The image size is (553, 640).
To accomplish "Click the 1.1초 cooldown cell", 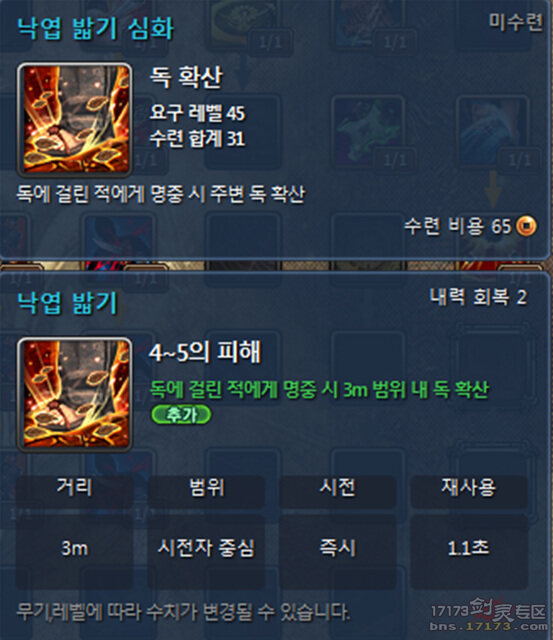I will point(469,548).
